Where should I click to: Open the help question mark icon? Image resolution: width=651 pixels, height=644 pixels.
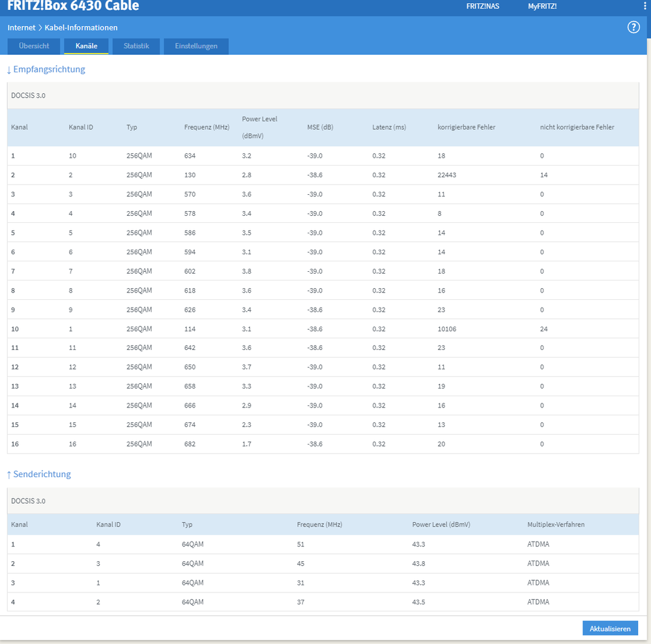pyautogui.click(x=633, y=27)
